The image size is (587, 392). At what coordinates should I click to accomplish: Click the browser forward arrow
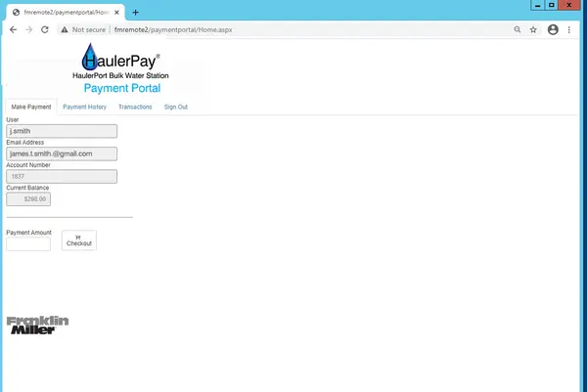pyautogui.click(x=28, y=29)
